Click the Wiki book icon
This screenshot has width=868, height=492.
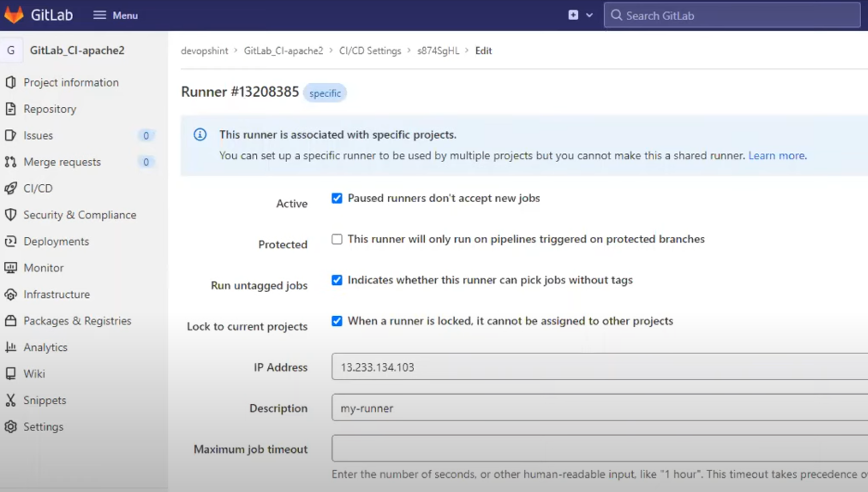(x=10, y=373)
